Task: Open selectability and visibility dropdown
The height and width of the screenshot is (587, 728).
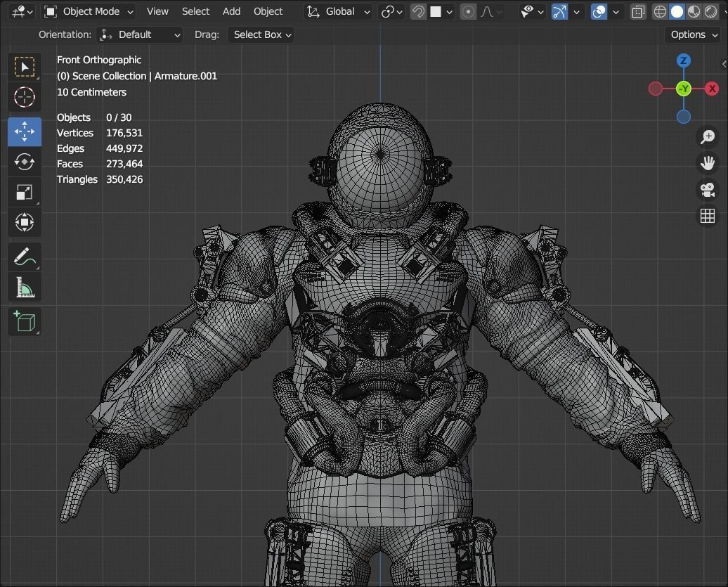Action: pos(532,12)
